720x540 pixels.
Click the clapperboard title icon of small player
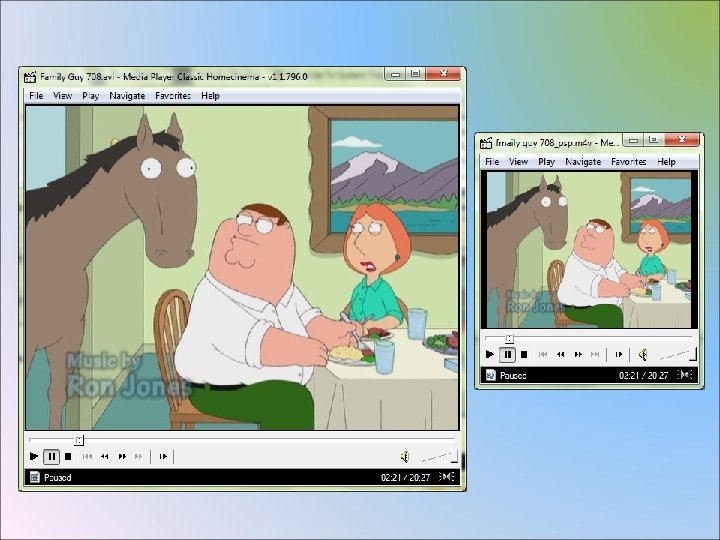click(486, 143)
